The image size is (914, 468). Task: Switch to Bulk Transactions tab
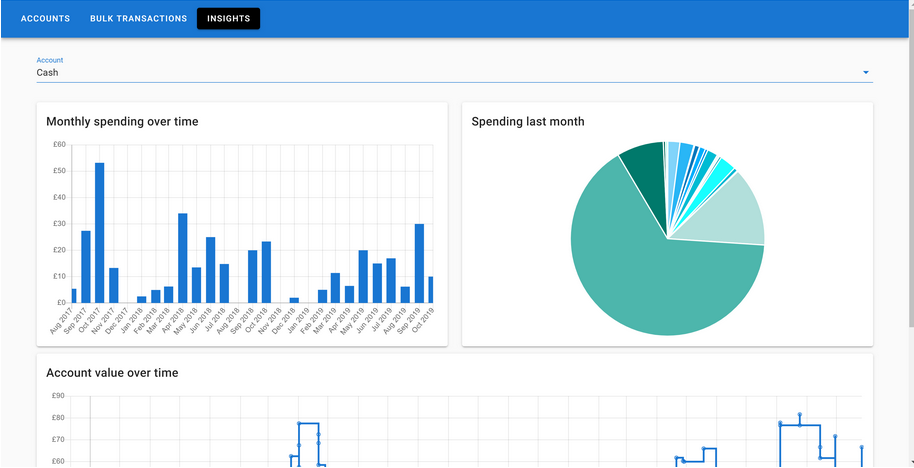tap(138, 19)
